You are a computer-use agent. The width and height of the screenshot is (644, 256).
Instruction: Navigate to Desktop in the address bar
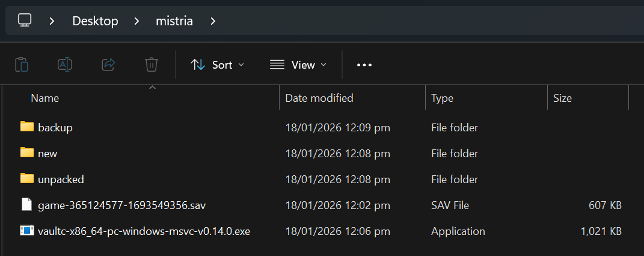click(x=95, y=21)
